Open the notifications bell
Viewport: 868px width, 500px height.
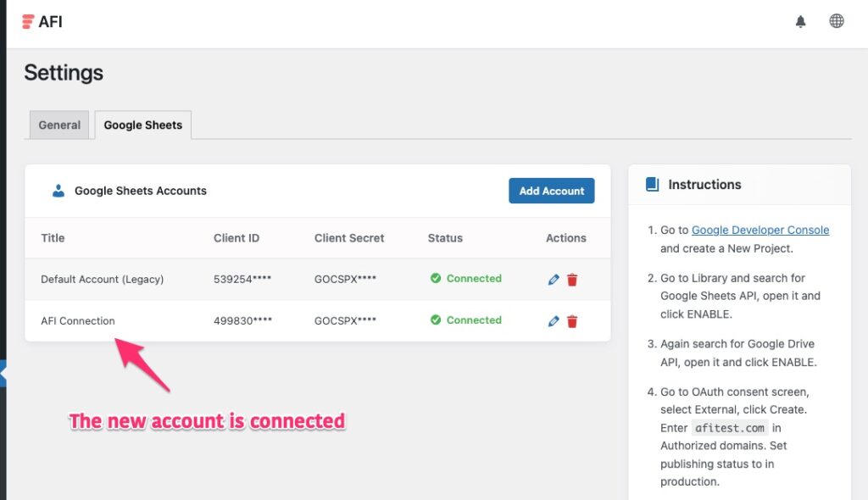point(800,22)
